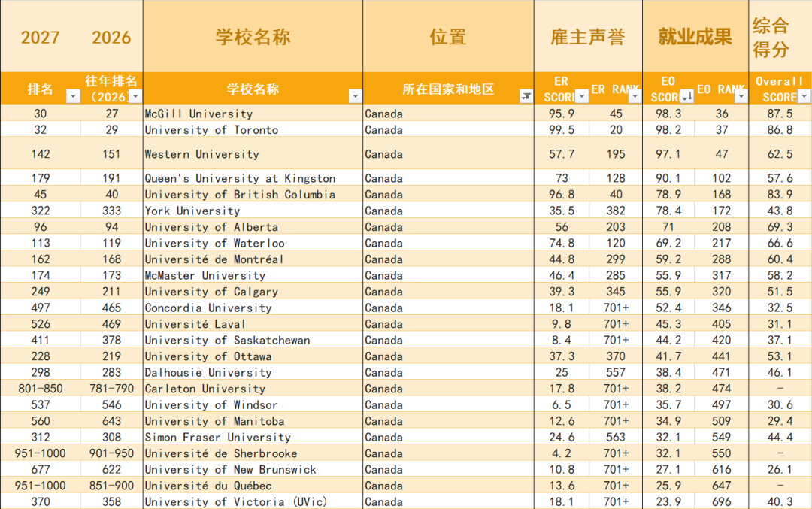This screenshot has width=812, height=509.
Task: Click the University of Saskatchewan cell
Action: coord(253,340)
